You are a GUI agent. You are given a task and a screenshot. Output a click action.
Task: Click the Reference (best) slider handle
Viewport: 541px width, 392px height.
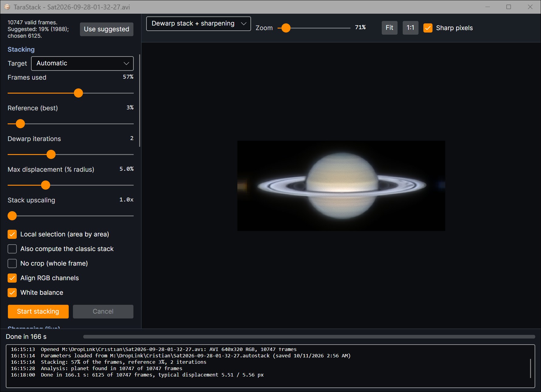pyautogui.click(x=20, y=124)
